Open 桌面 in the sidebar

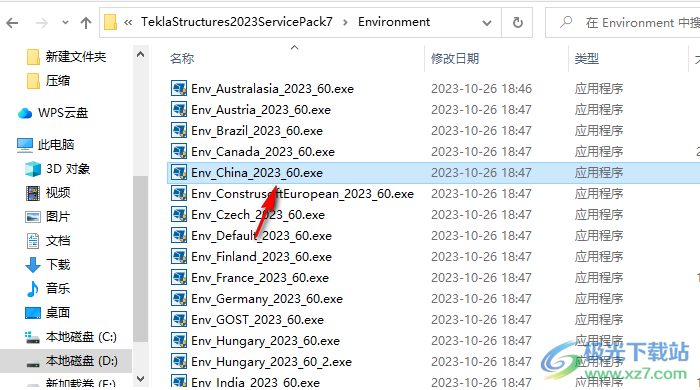point(48,313)
